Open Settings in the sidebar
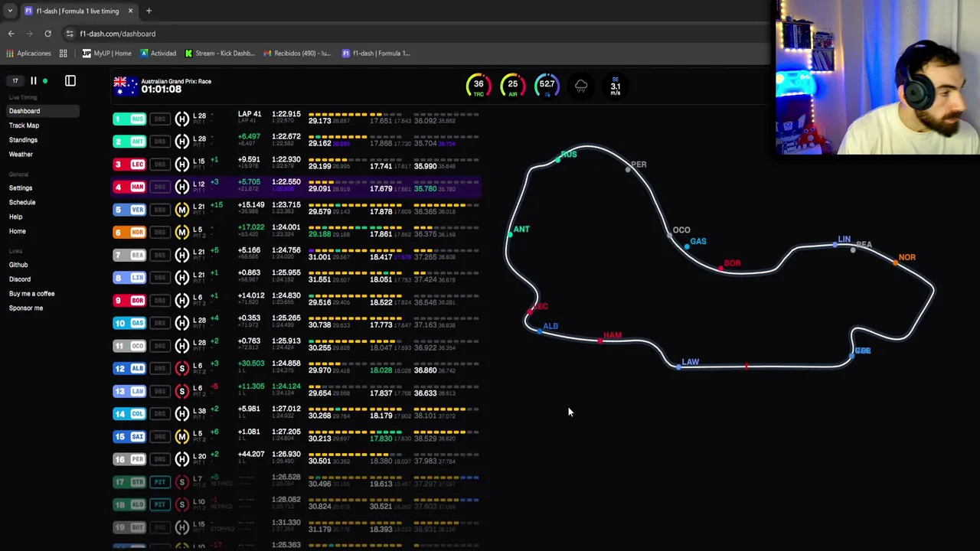Viewport: 980px width, 551px height. click(x=21, y=188)
